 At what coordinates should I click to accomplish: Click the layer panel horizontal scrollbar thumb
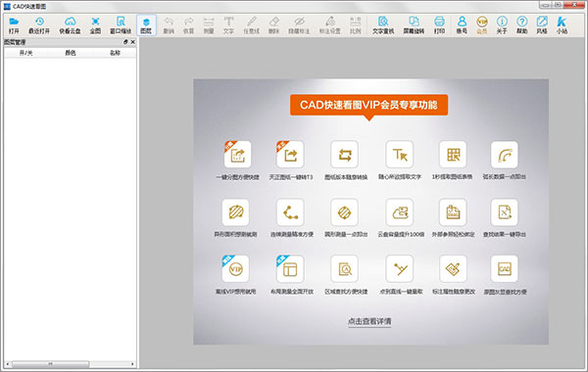point(51,364)
